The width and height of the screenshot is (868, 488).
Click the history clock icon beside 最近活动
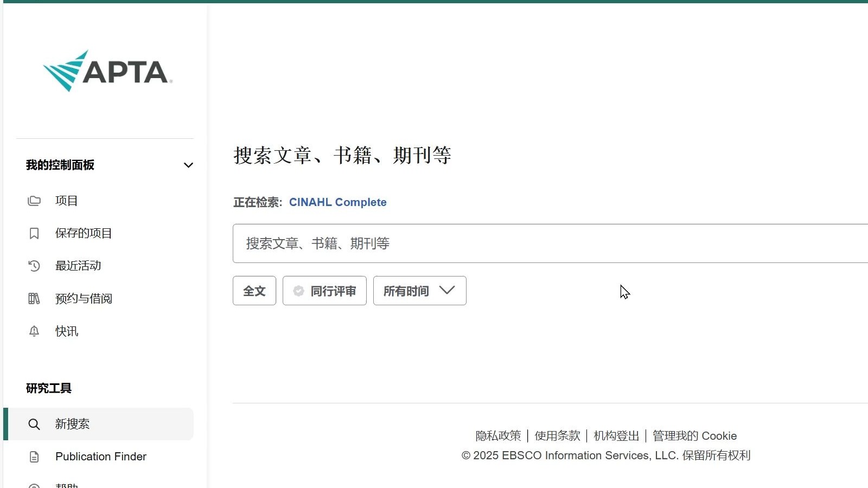34,266
